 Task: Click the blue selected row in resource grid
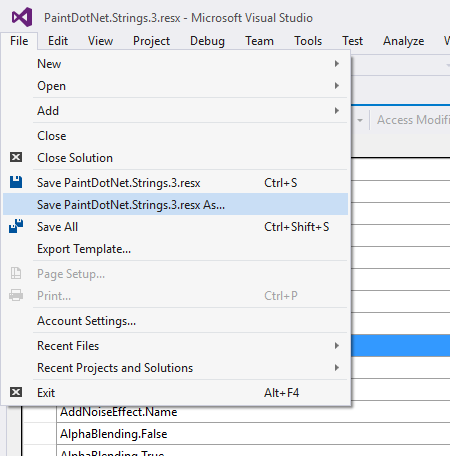click(x=401, y=346)
